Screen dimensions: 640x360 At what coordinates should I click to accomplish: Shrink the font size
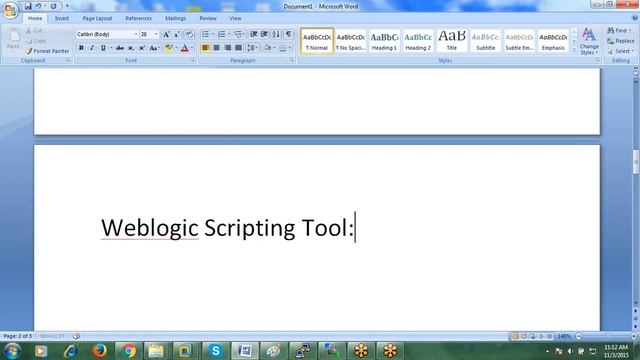pos(177,35)
